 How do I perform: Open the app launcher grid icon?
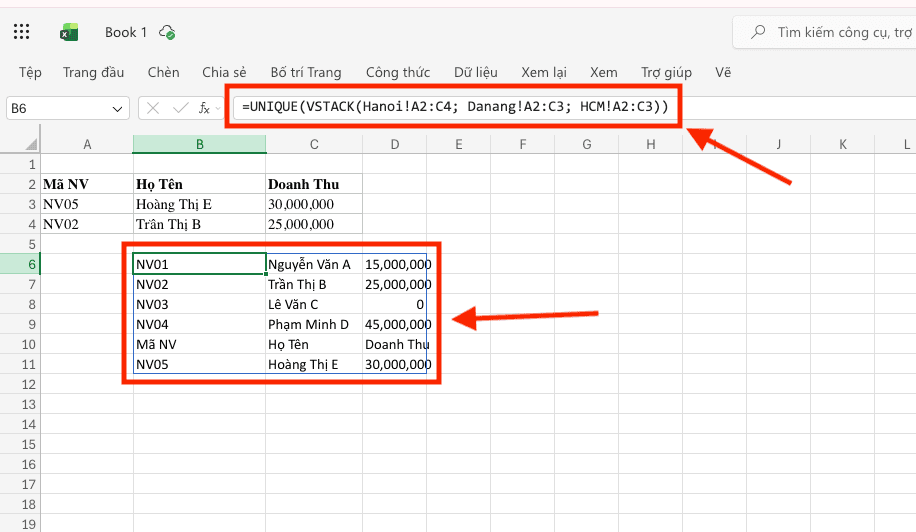[22, 32]
